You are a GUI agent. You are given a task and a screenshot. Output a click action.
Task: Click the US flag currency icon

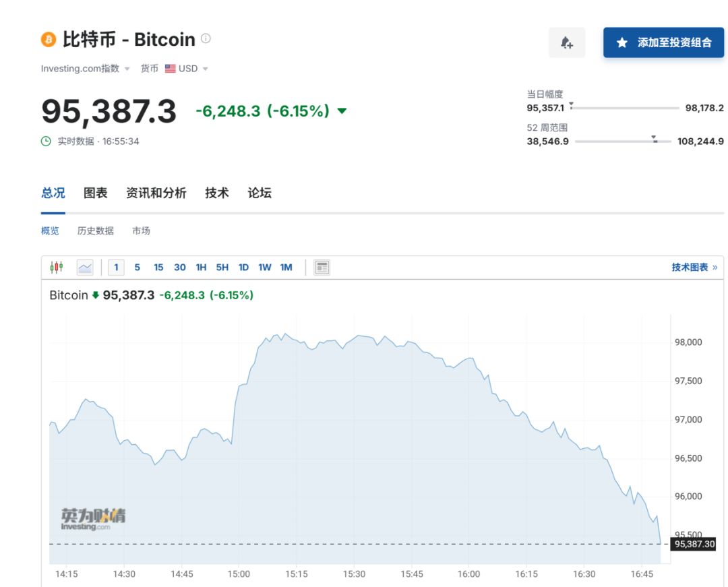(x=170, y=68)
